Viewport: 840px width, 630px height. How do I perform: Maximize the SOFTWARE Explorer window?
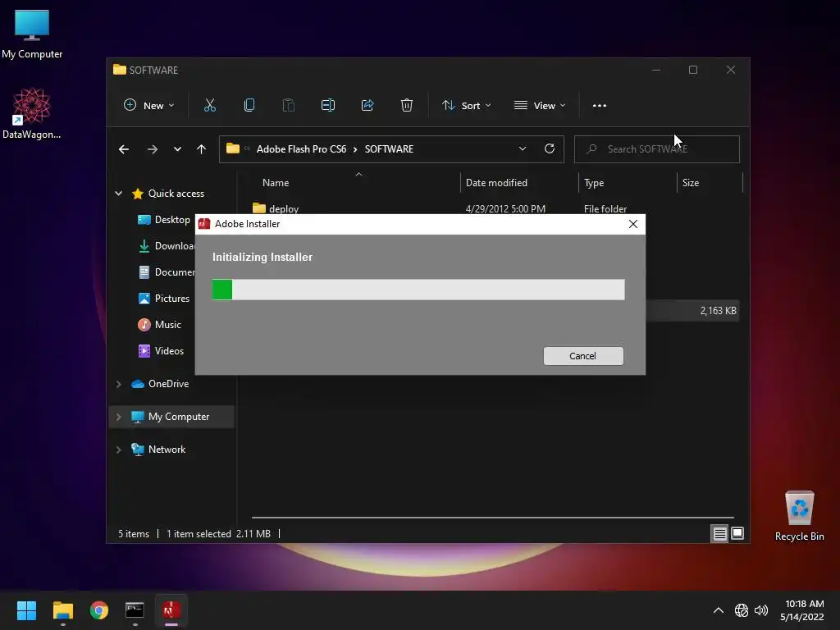click(693, 71)
